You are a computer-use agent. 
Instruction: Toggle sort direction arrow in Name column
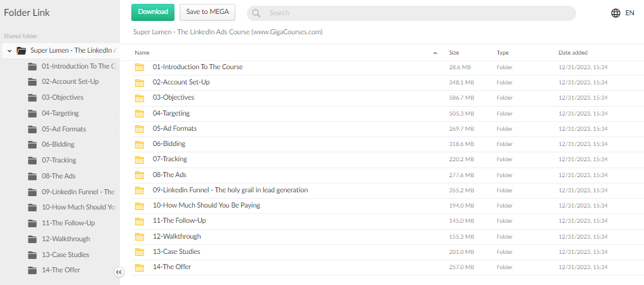click(x=435, y=53)
